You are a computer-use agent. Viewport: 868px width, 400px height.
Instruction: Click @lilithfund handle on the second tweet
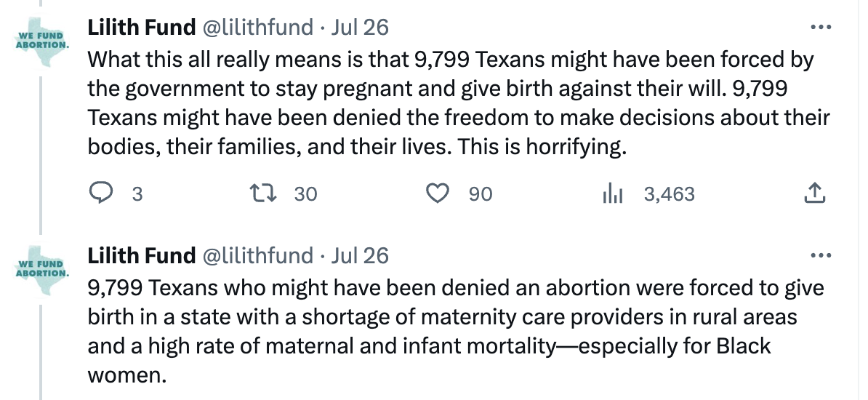click(257, 255)
